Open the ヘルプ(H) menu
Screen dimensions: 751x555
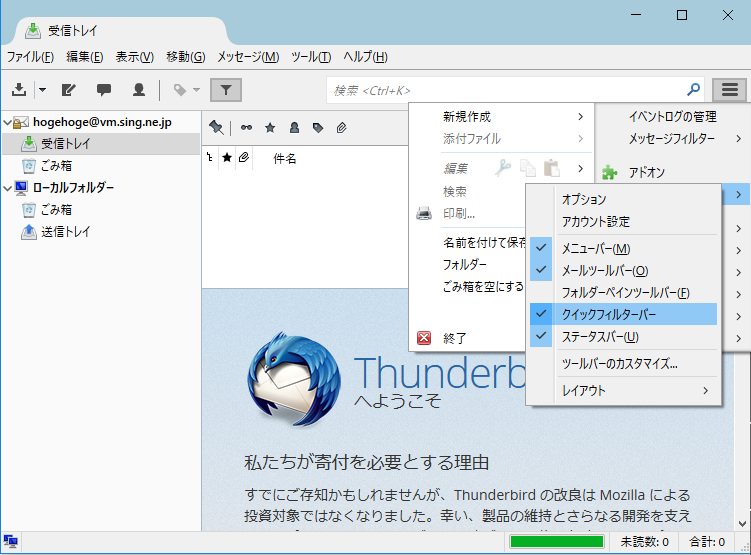point(365,57)
